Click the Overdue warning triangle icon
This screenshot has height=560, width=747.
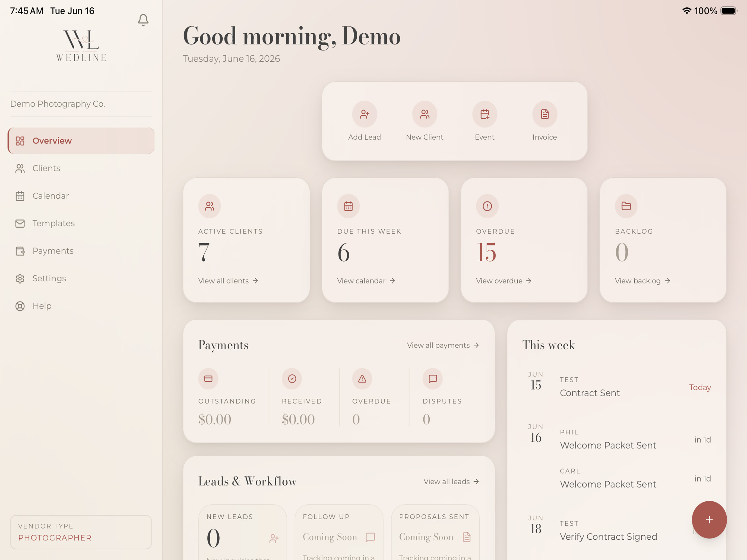coord(362,379)
